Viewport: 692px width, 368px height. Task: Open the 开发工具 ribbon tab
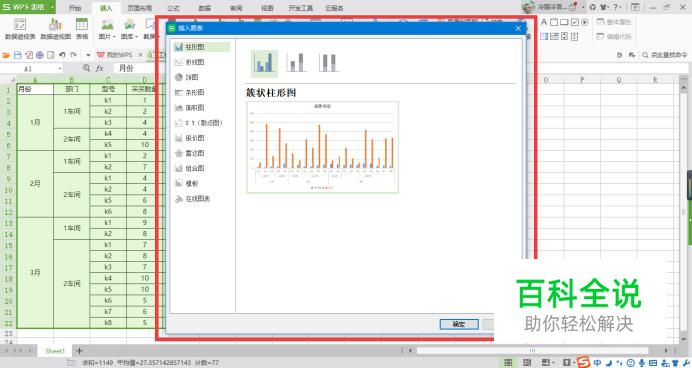(301, 8)
